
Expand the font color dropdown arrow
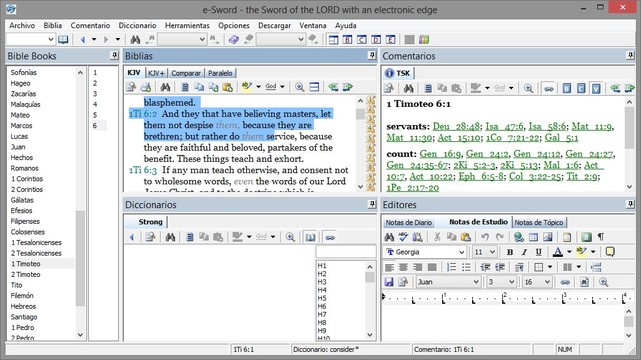pyautogui.click(x=569, y=252)
